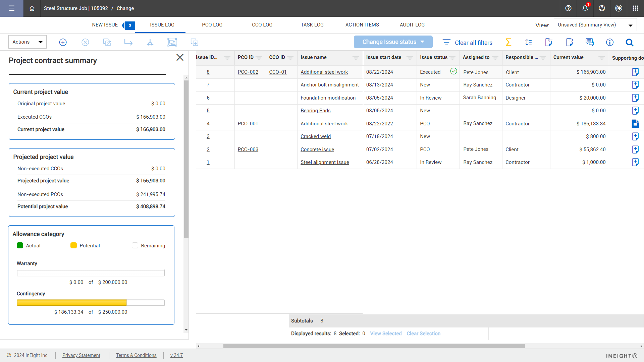Screen dimensions: 644x362
Task: Toggle the Potential allowance legend swatch
Action: (x=73, y=245)
